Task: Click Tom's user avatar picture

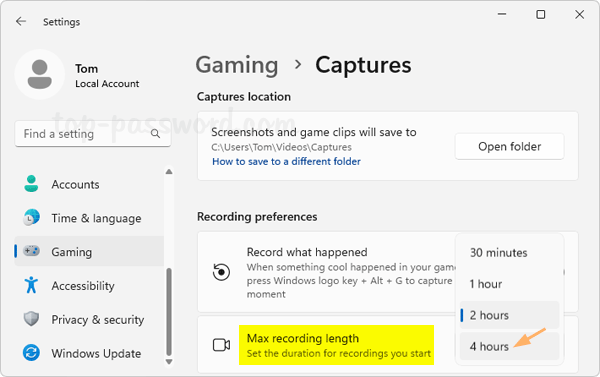Action: tap(40, 74)
